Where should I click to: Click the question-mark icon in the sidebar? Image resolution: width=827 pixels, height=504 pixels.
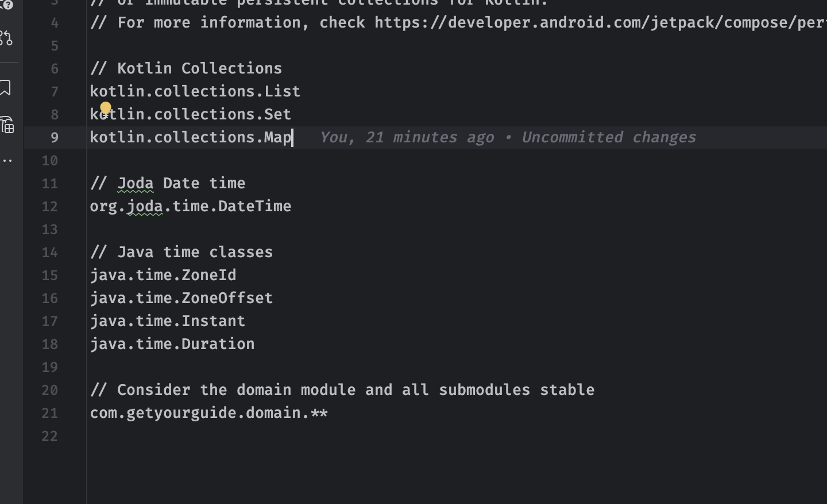pos(7,5)
